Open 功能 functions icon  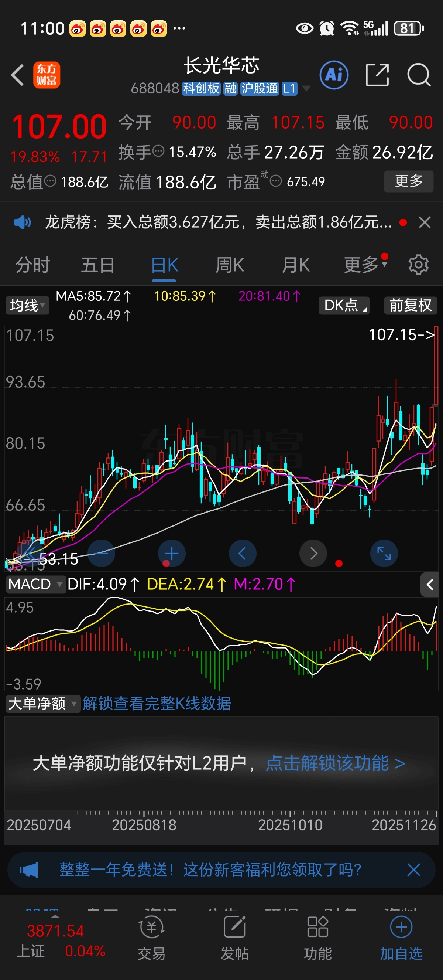coord(317,938)
